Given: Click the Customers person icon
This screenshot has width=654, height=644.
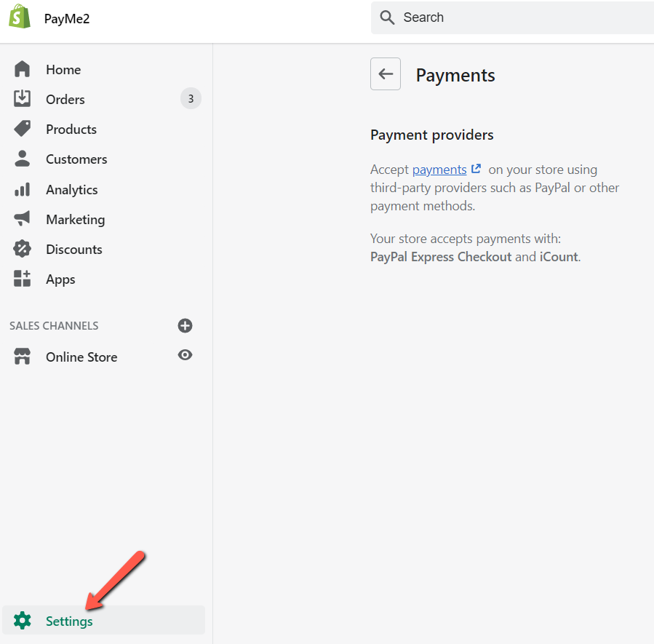Looking at the screenshot, I should (x=23, y=159).
